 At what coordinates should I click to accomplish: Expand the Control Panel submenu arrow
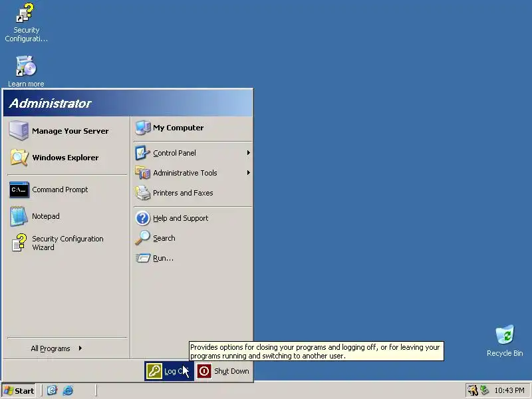point(248,153)
